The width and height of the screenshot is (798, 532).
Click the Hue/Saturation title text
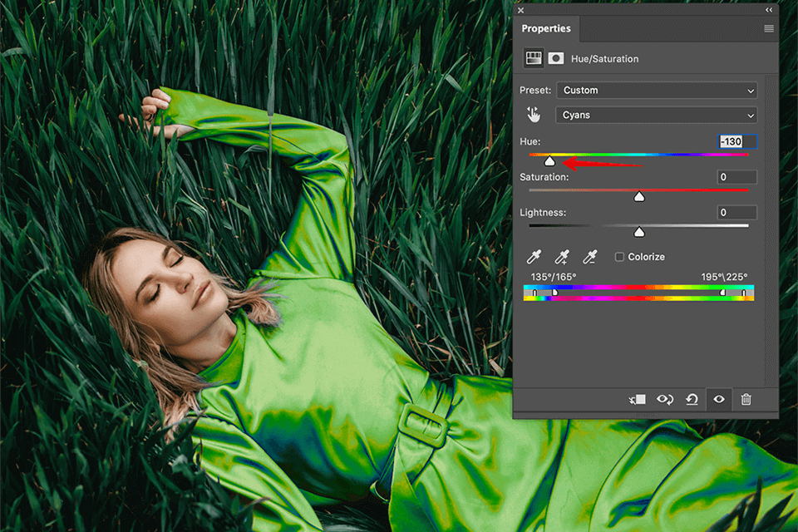click(604, 59)
